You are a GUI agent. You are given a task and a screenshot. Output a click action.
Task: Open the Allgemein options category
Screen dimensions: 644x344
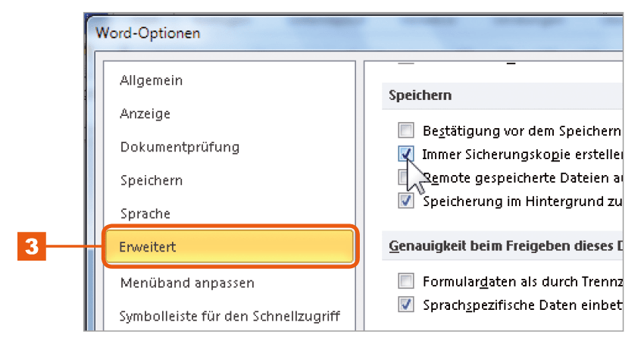point(151,80)
